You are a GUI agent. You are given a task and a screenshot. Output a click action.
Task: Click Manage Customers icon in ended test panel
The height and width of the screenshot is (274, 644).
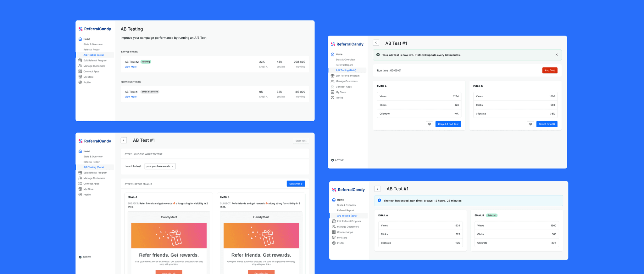[x=334, y=227]
